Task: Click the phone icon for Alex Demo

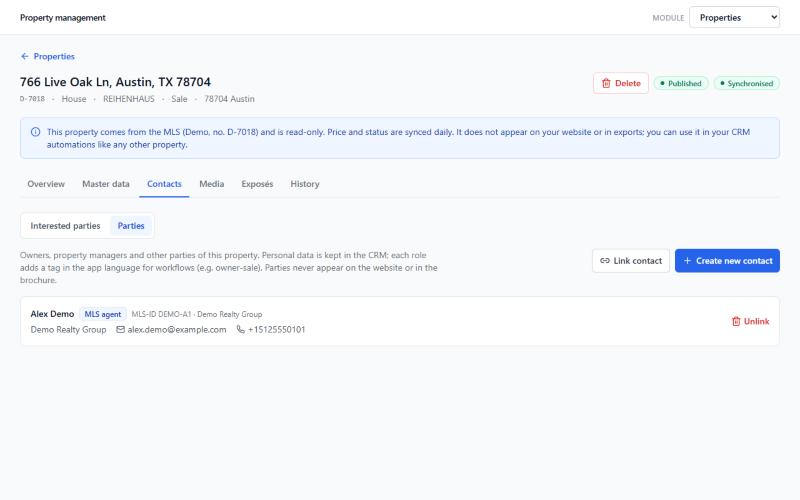Action: click(241, 330)
